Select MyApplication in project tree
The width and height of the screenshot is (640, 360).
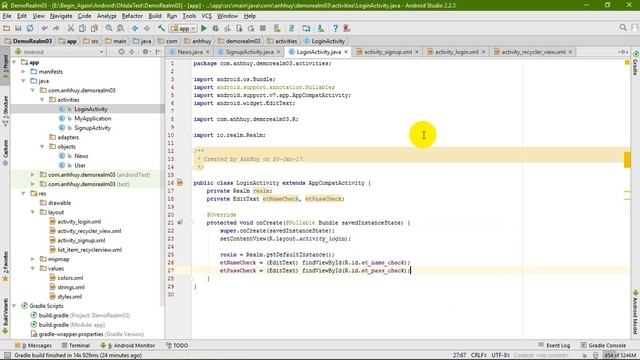[93, 118]
